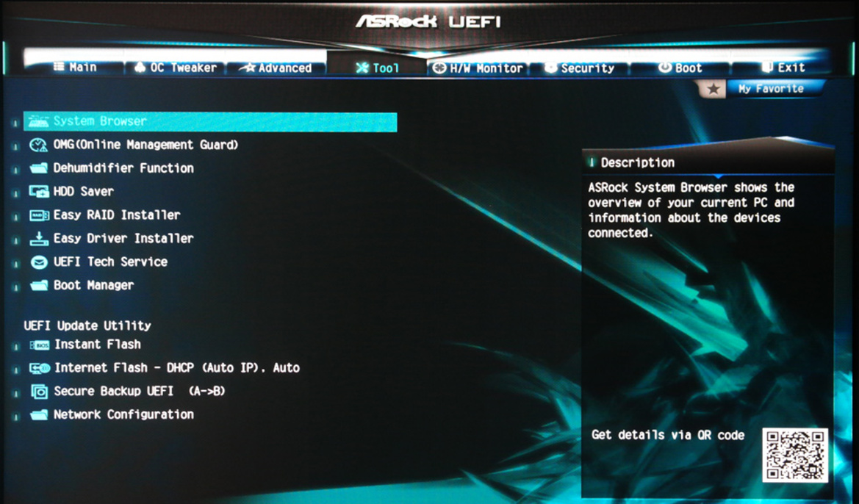Select the Tool tab

coord(377,68)
